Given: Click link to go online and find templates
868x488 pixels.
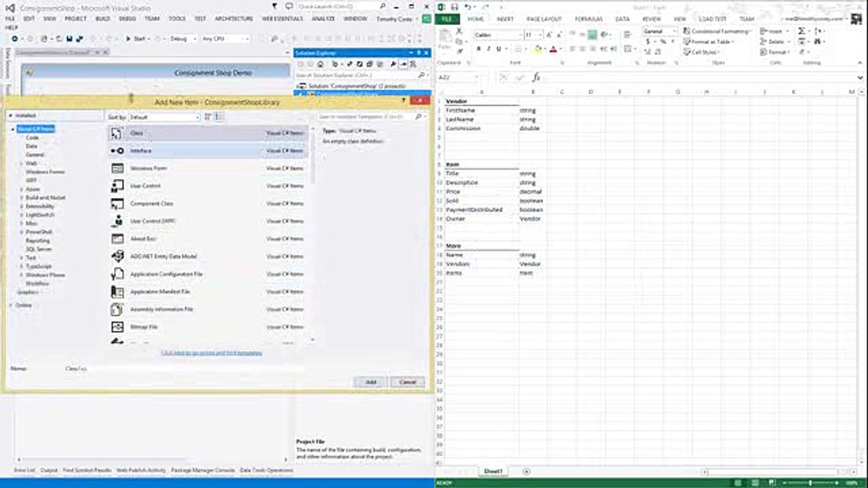Looking at the screenshot, I should [211, 352].
